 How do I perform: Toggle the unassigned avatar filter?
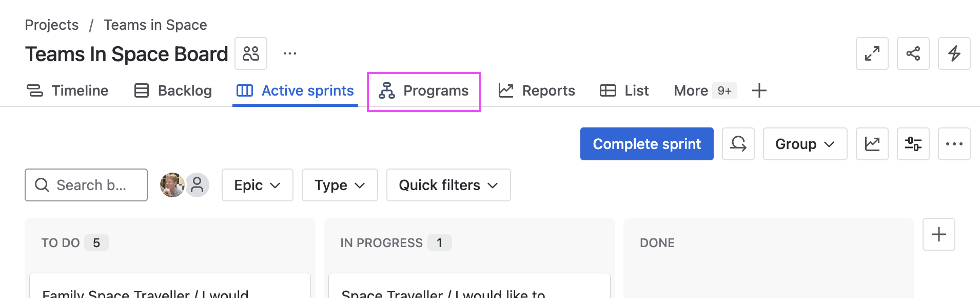point(198,185)
